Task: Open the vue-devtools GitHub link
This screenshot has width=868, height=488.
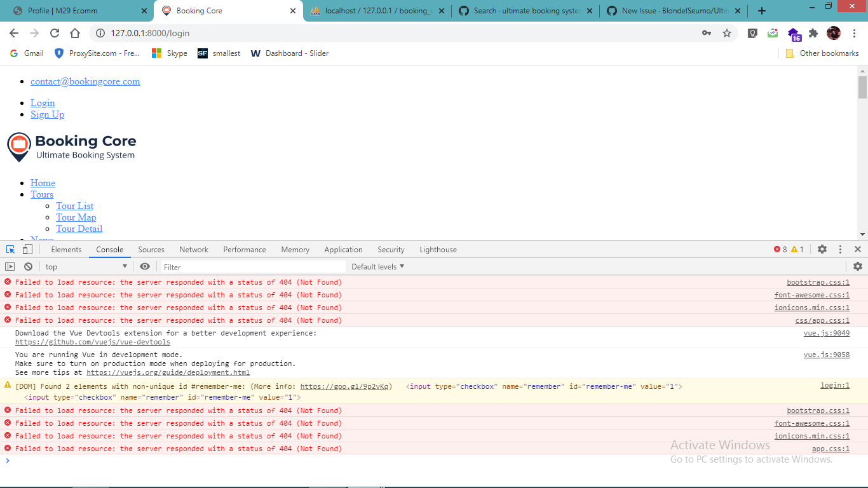Action: coord(93,342)
